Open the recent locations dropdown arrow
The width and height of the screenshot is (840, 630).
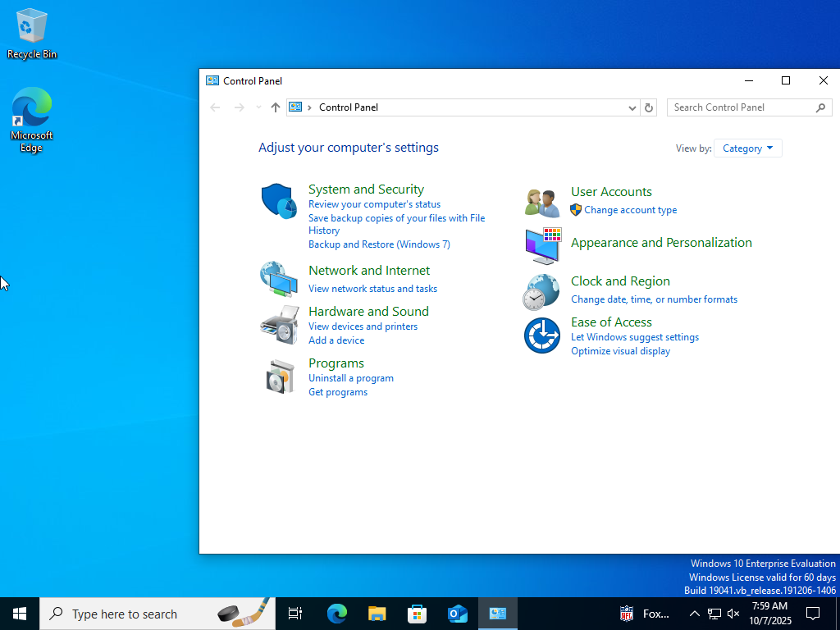259,107
